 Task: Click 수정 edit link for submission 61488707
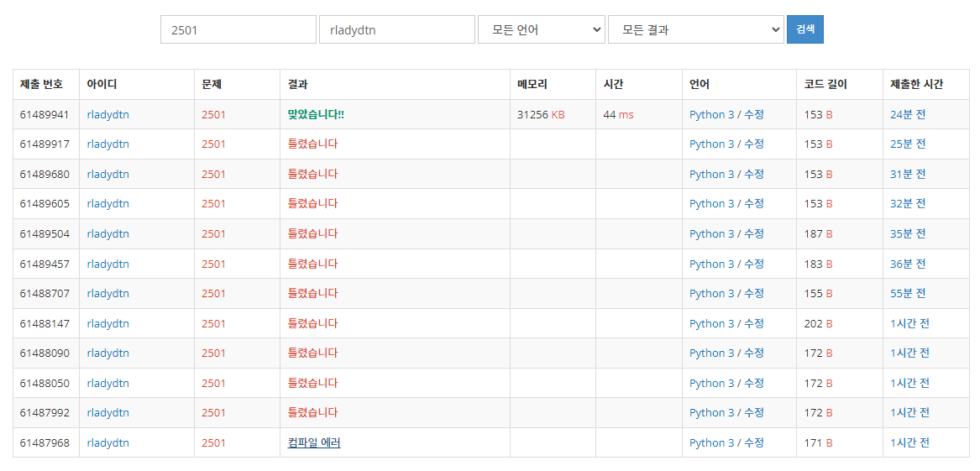coord(754,294)
